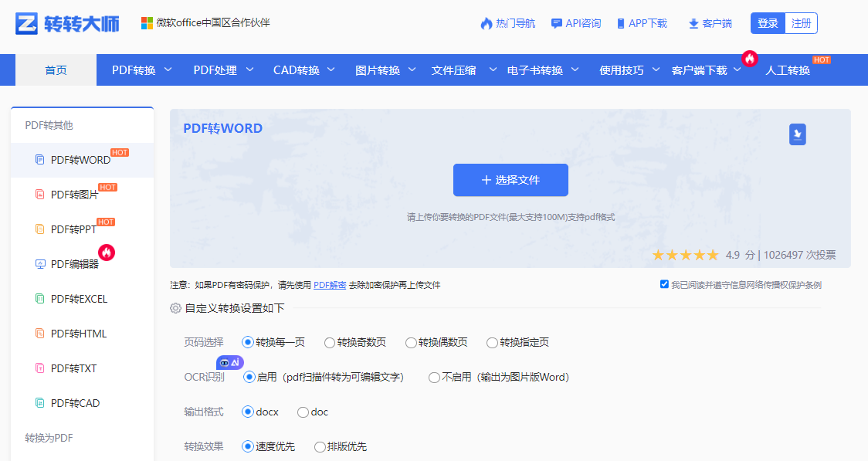The height and width of the screenshot is (461, 868).
Task: Open the 人工转换 menu item
Action: (x=788, y=69)
